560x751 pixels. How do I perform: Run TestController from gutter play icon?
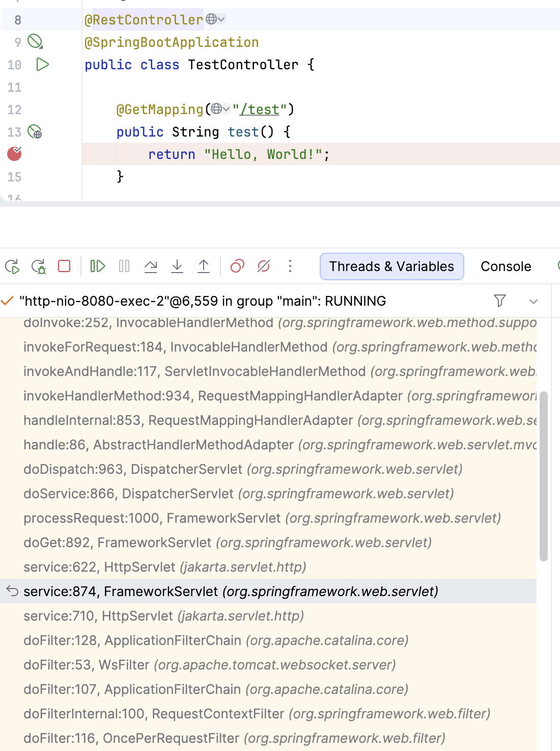43,65
